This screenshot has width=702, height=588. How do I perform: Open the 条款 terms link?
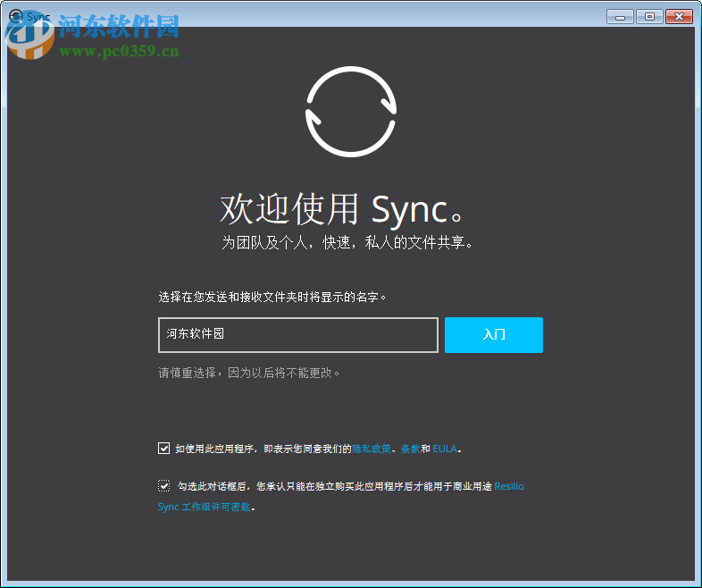410,449
